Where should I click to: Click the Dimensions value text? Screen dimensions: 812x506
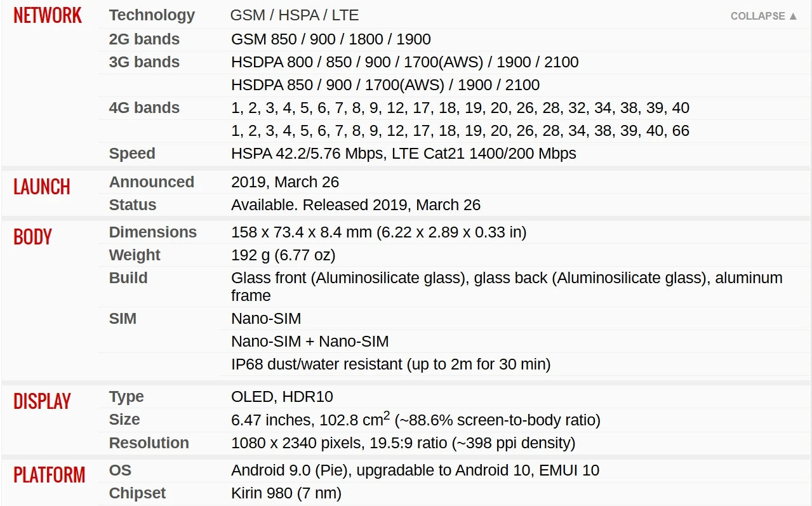[378, 232]
